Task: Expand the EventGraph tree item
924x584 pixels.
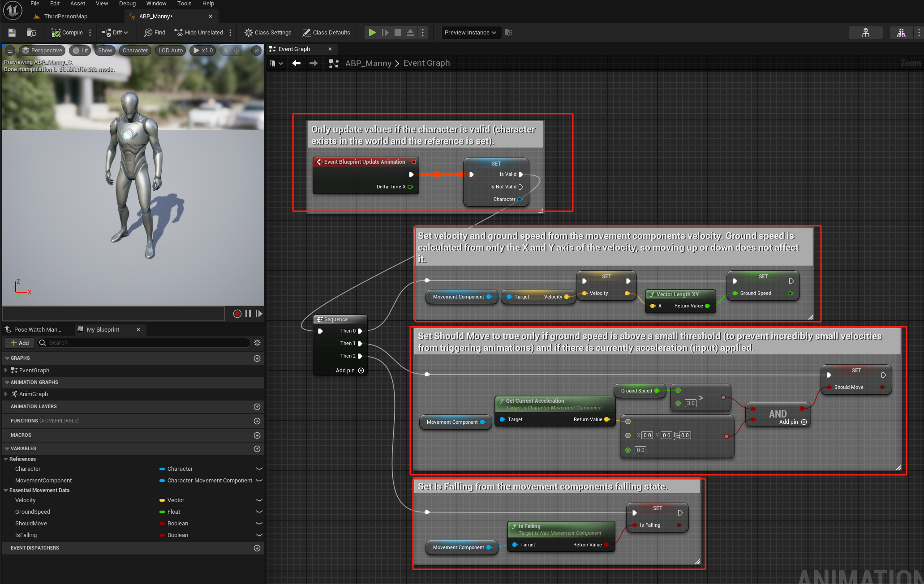Action: click(x=6, y=370)
